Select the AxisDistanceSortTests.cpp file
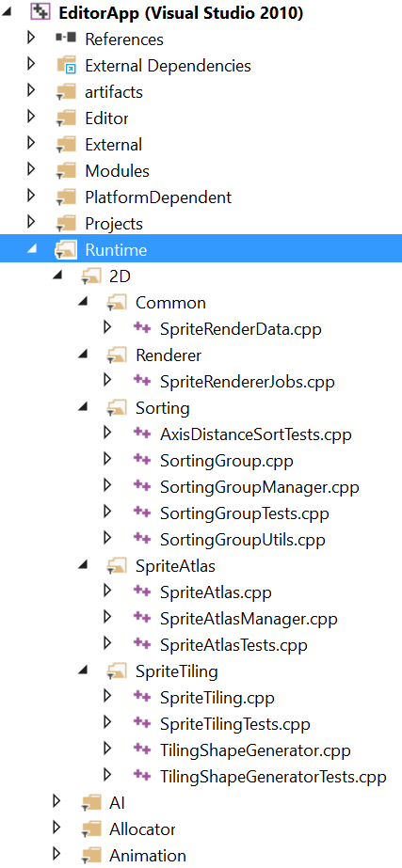This screenshot has height=868, width=402. pos(256,434)
